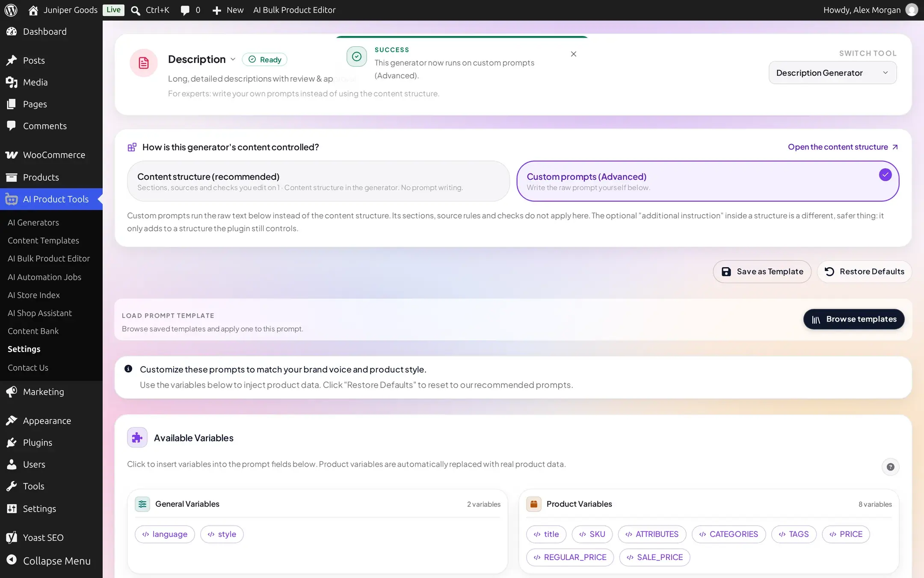Click AI Bulk Product Editor in admin bar
Screen dimensions: 924x578
pyautogui.click(x=294, y=10)
